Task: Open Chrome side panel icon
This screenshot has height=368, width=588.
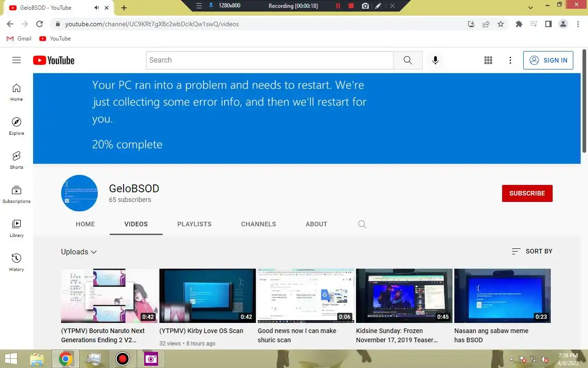Action: [x=548, y=24]
